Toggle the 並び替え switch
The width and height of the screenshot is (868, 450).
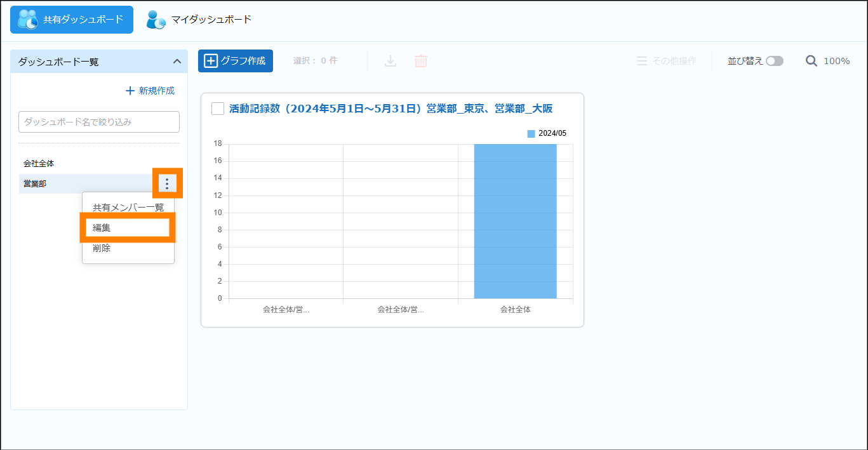tap(774, 61)
